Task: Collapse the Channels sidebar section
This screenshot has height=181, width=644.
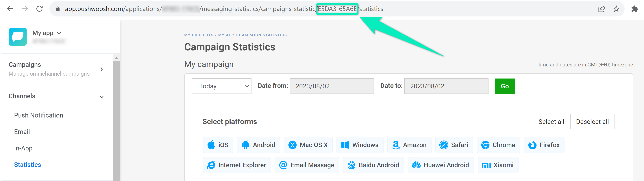Action: (101, 97)
